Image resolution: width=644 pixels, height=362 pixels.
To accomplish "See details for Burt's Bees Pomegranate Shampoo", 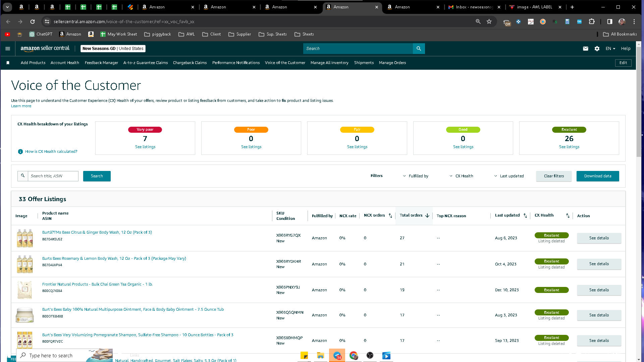I will (599, 341).
